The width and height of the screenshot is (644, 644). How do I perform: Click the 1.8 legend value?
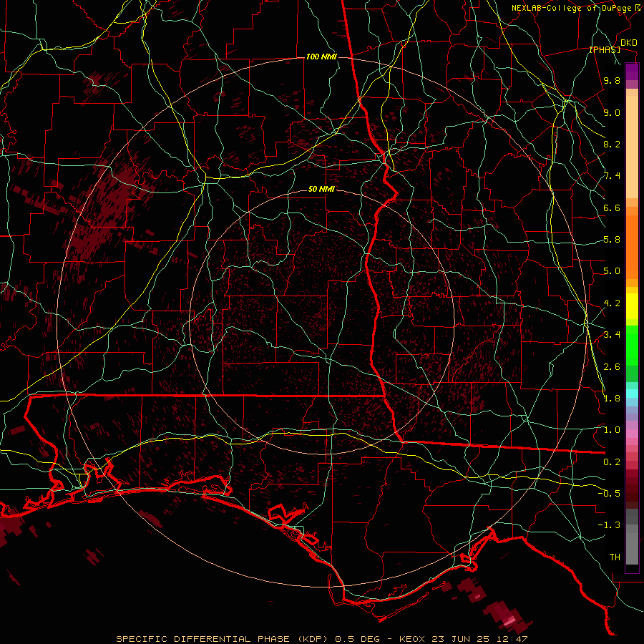point(612,399)
